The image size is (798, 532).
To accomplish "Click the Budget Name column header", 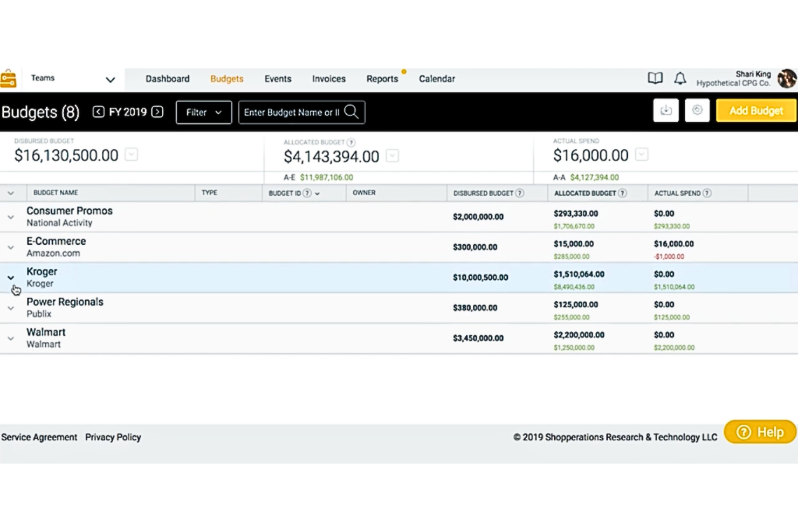I will click(x=56, y=193).
